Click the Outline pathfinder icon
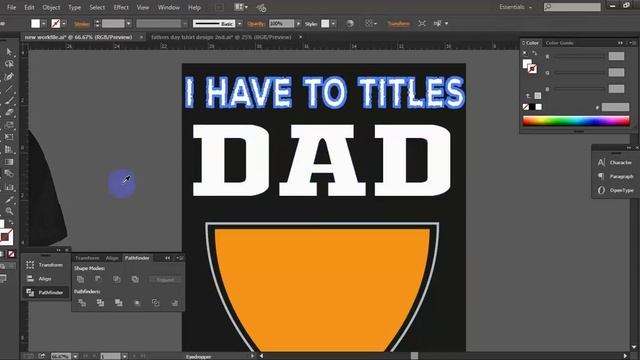Image resolution: width=640 pixels, height=360 pixels. coord(156,302)
